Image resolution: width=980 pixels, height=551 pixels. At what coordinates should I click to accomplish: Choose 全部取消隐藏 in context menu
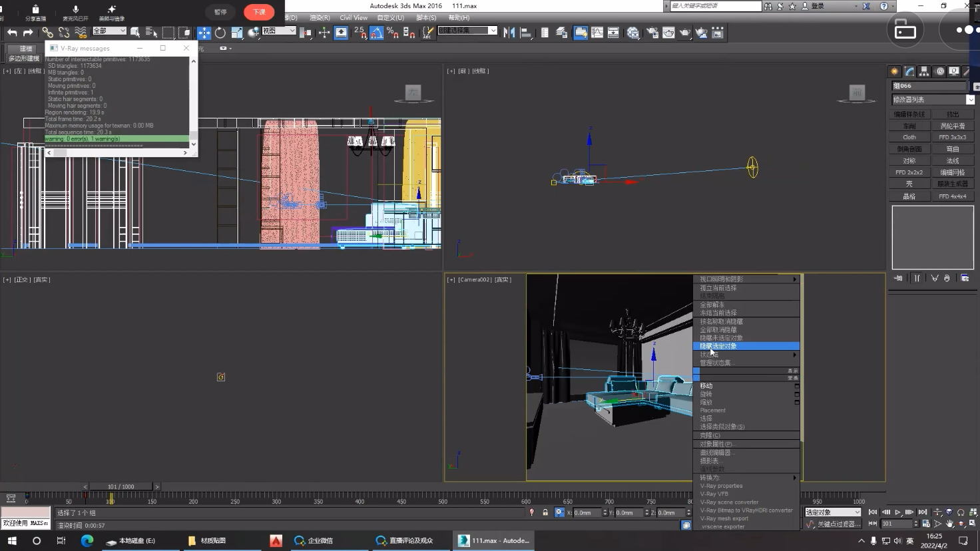746,329
